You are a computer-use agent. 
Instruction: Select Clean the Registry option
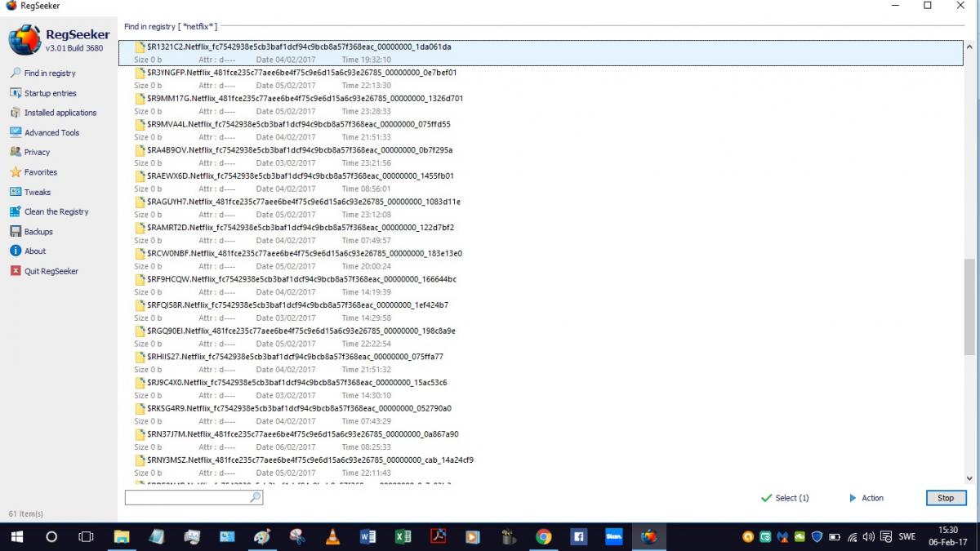click(x=49, y=211)
